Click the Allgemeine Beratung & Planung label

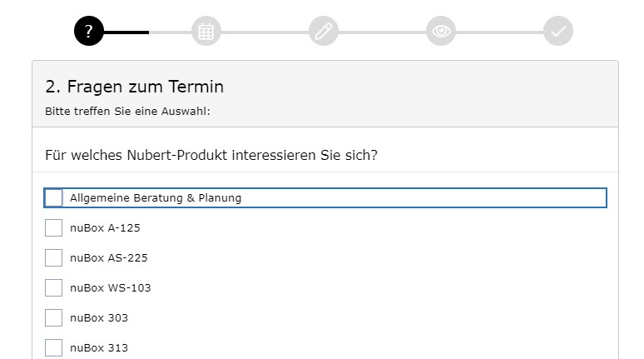[x=156, y=197]
